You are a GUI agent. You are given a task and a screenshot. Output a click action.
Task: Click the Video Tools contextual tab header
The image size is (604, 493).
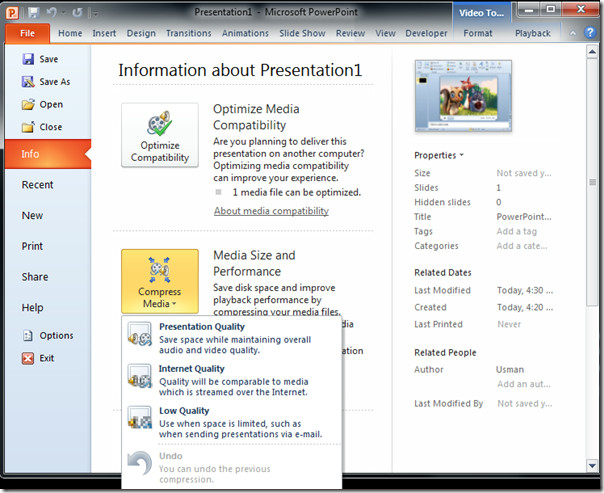tap(482, 13)
